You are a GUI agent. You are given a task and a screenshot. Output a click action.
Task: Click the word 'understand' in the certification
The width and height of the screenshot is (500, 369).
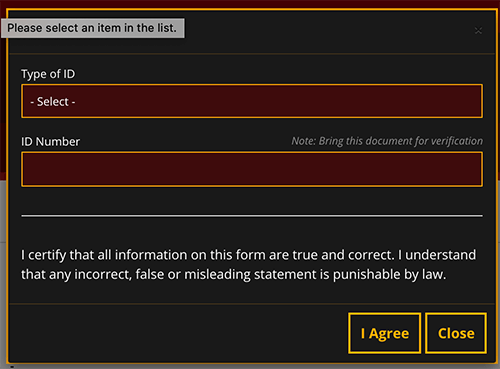(x=440, y=255)
